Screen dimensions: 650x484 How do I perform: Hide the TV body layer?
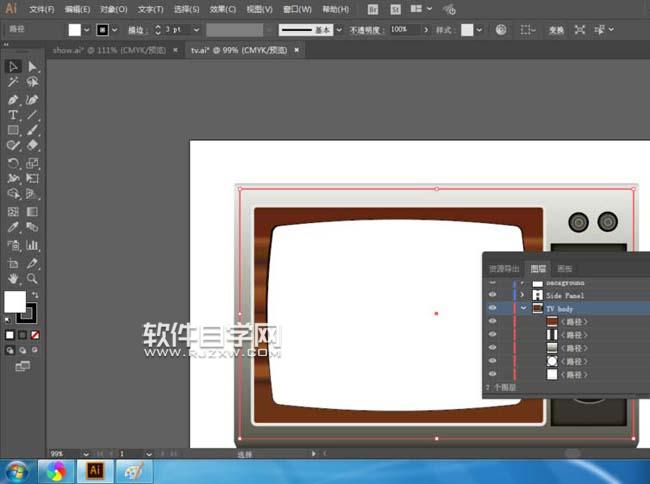[492, 309]
